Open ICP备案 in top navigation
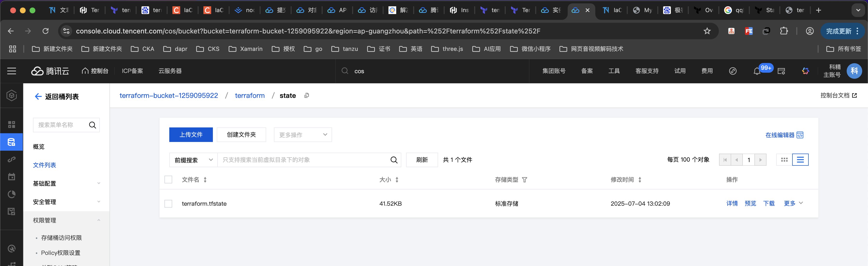The height and width of the screenshot is (266, 868). coord(132,71)
